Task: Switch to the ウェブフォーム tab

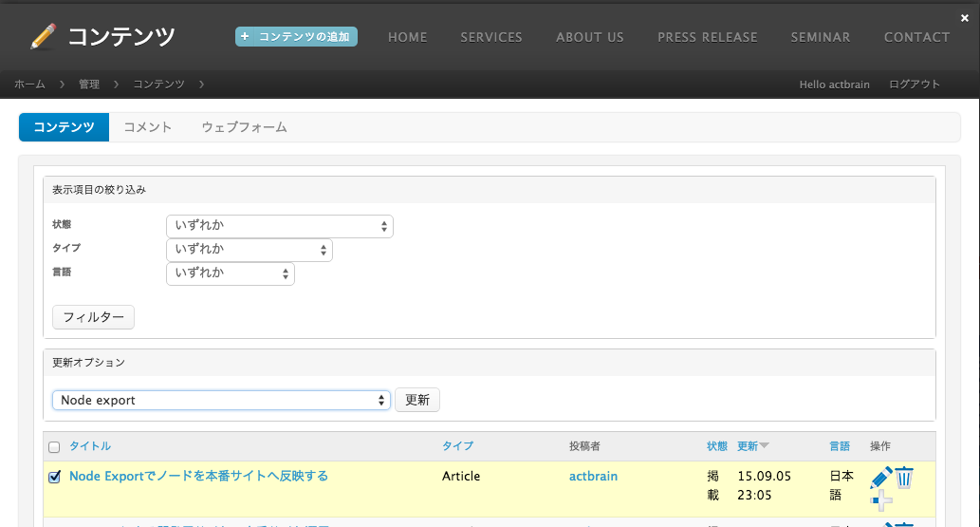Action: click(244, 127)
